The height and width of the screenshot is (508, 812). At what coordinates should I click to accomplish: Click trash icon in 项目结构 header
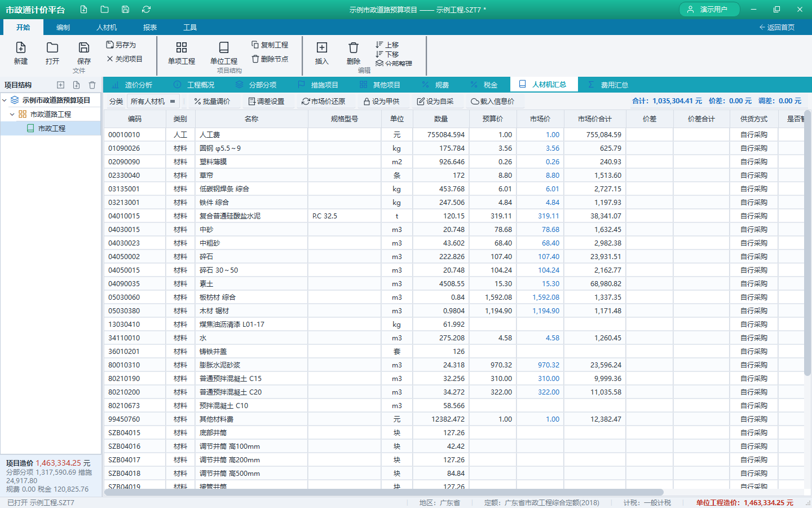coord(92,85)
